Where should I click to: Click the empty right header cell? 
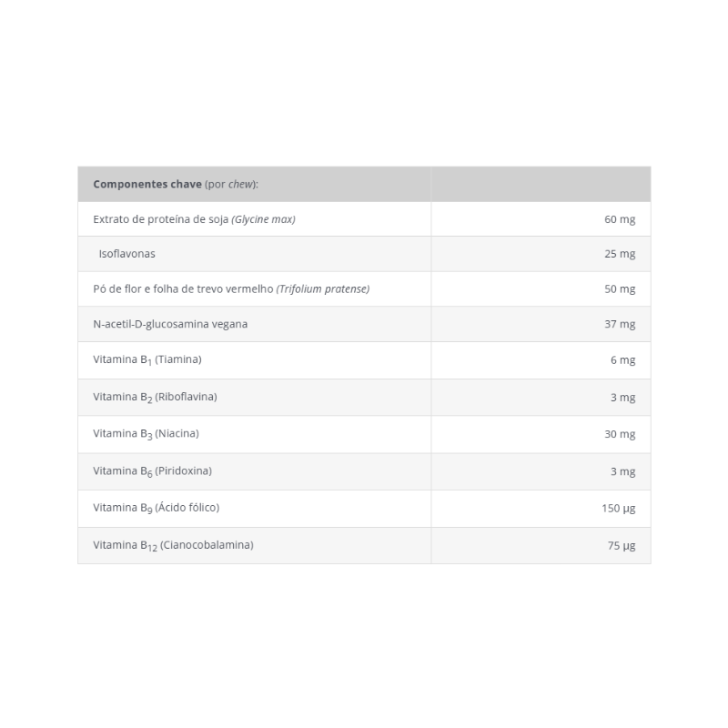click(541, 184)
